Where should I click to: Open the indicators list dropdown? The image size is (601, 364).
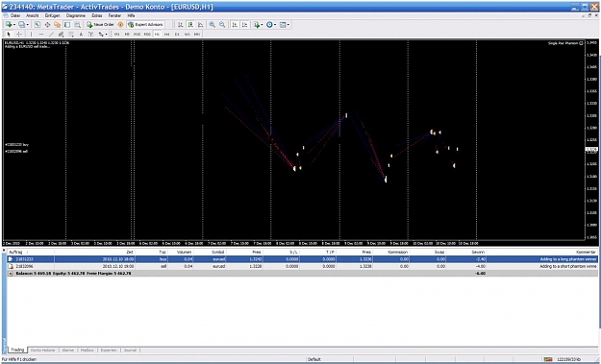point(258,25)
